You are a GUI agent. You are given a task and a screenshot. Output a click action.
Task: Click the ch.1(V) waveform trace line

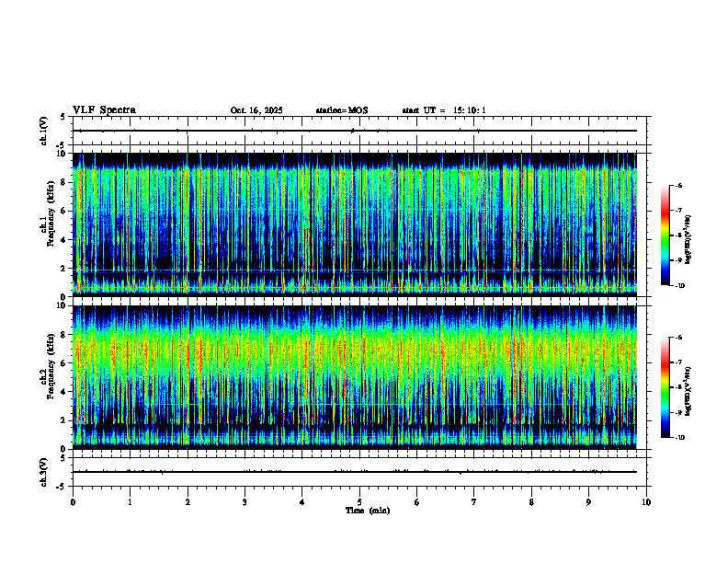(355, 131)
